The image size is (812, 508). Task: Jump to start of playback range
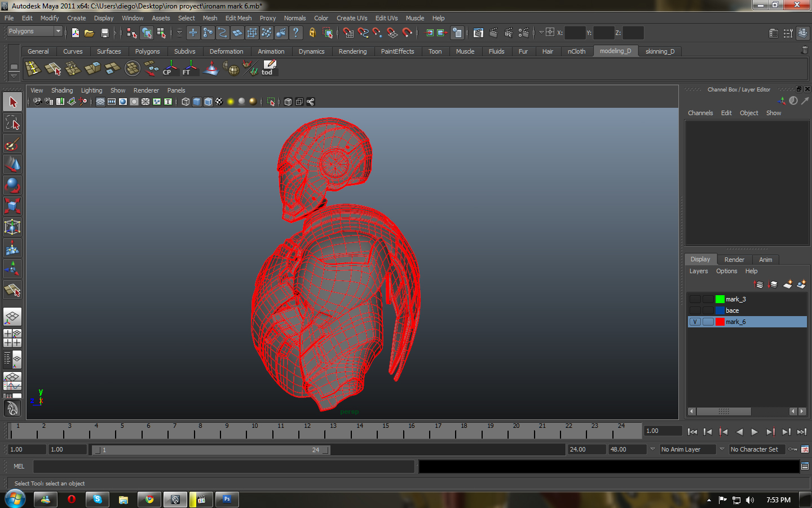point(692,432)
